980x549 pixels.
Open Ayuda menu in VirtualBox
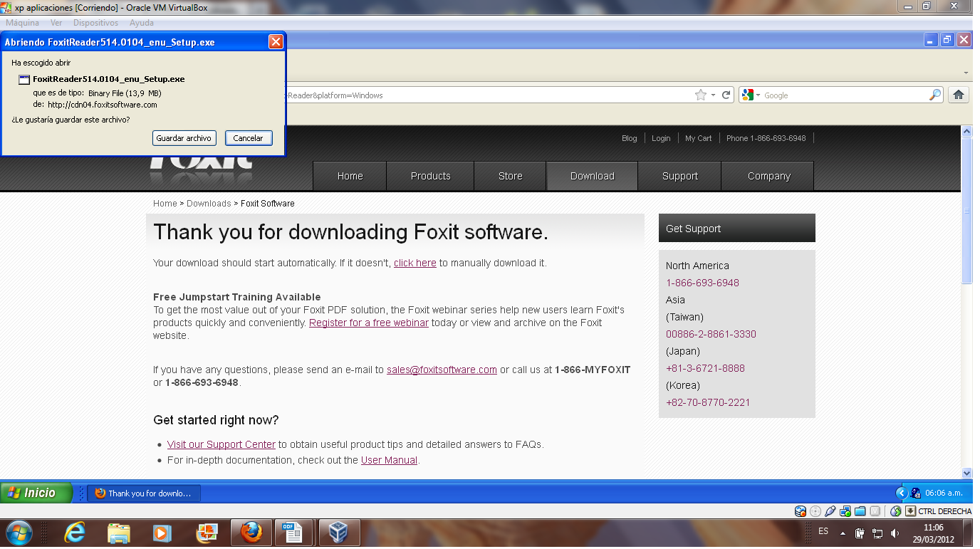pos(142,23)
